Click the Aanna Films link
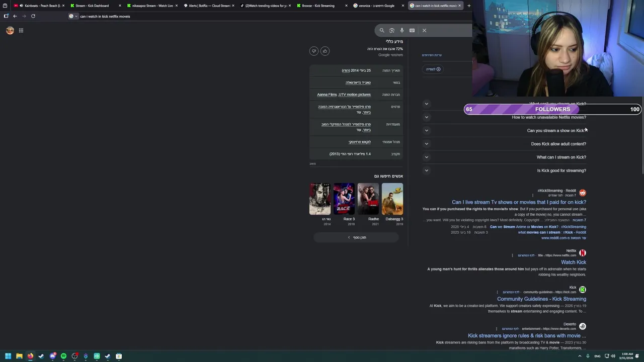The width and height of the screenshot is (644, 362). tap(327, 95)
